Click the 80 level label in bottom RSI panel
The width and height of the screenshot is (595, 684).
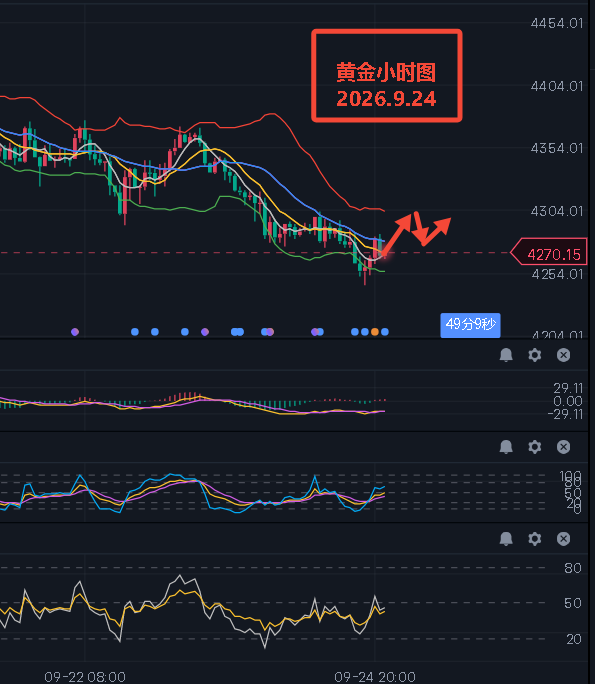click(573, 568)
